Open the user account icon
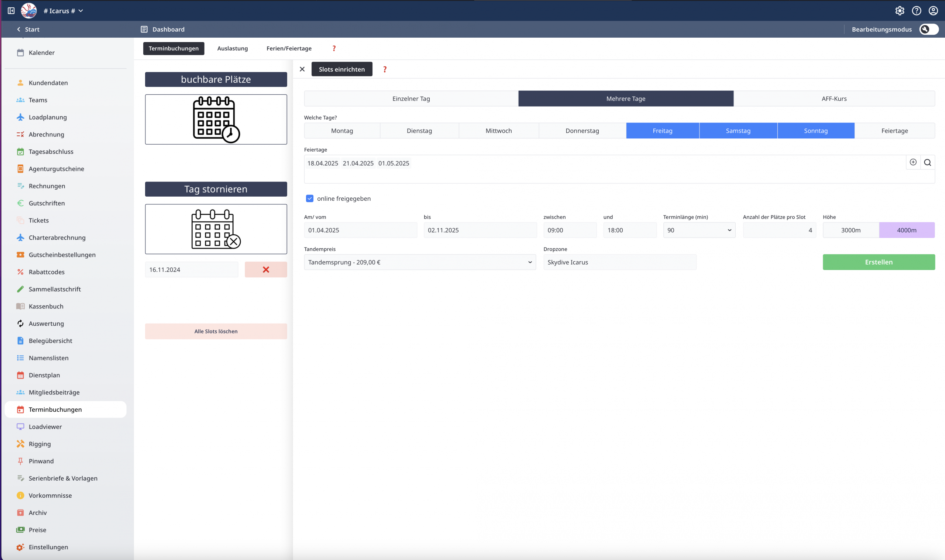This screenshot has width=945, height=560. tap(933, 11)
